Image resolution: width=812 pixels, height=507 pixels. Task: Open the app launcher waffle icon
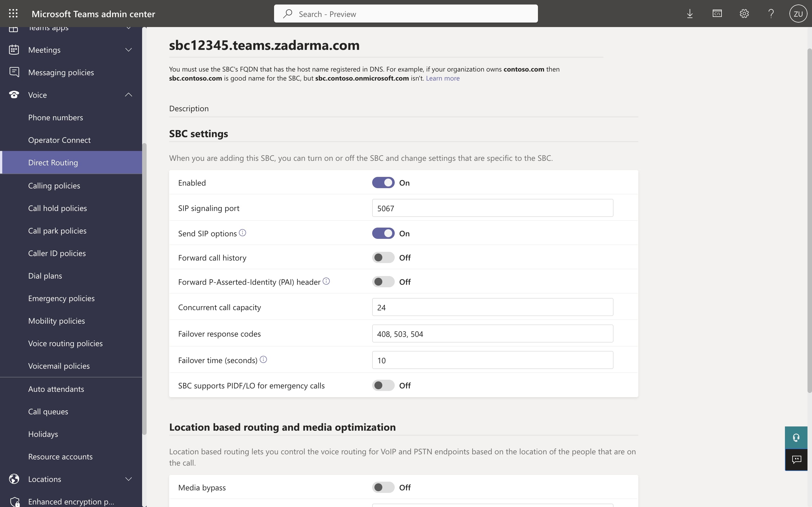point(13,14)
